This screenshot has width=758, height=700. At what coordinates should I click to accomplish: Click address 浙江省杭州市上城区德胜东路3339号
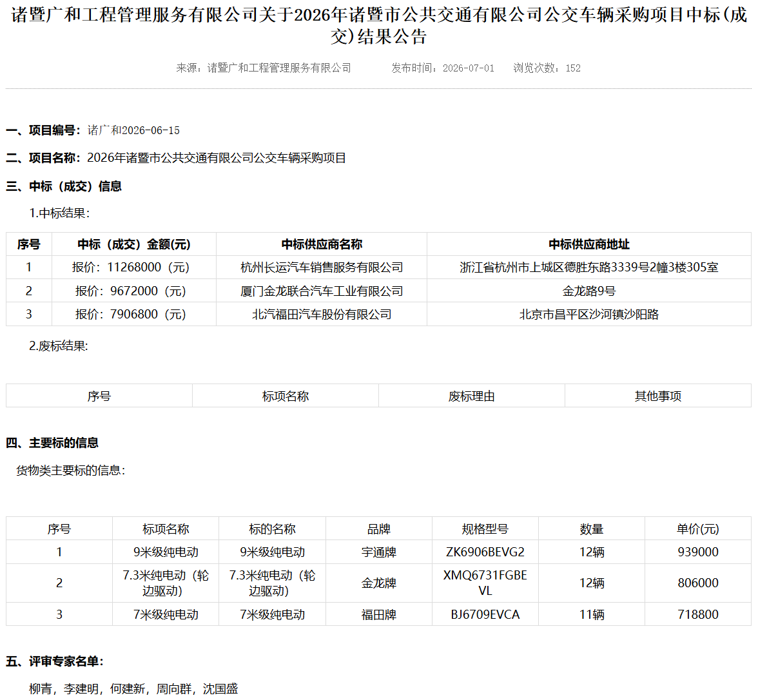[x=589, y=267]
